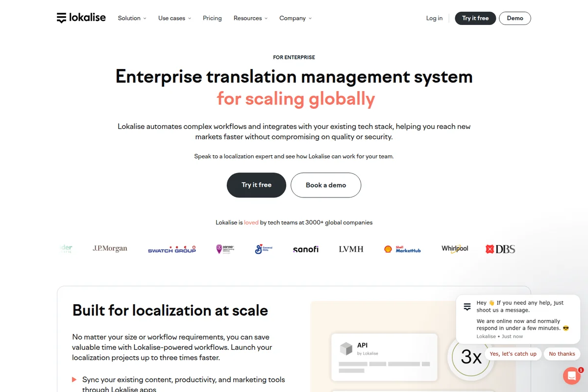This screenshot has height=392, width=588.
Task: Open the Log in page
Action: 434,18
